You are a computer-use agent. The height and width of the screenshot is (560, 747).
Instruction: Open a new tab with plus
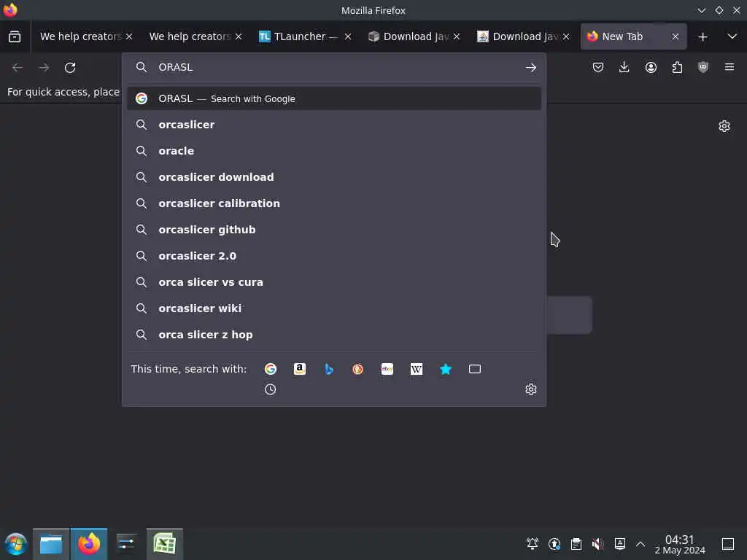[703, 36]
